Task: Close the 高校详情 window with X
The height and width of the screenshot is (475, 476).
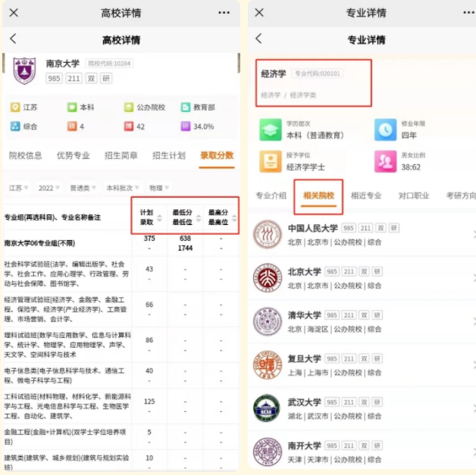Action: click(x=14, y=13)
